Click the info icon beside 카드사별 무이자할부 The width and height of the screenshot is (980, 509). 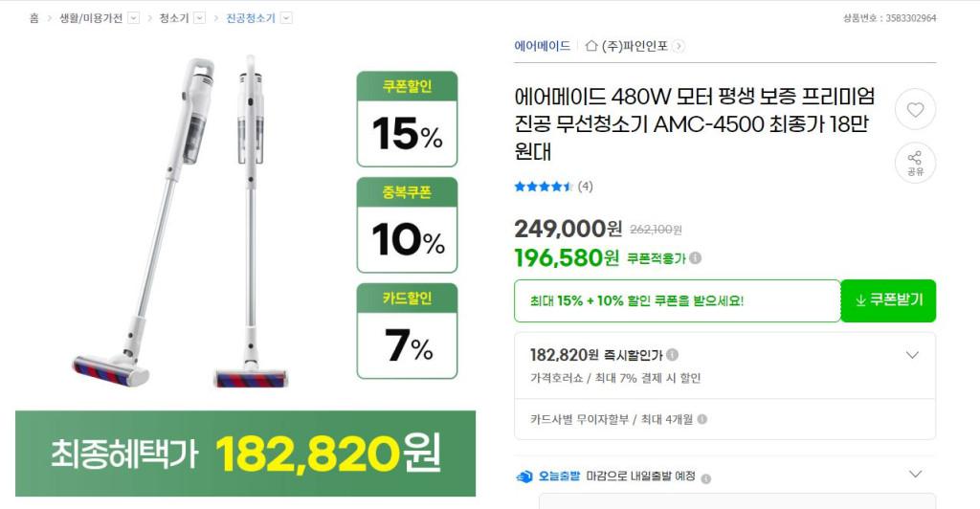(702, 419)
